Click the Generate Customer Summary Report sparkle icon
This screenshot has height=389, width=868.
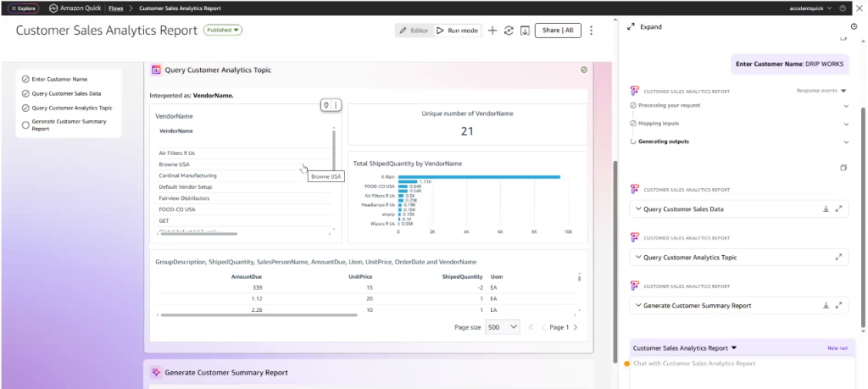156,372
